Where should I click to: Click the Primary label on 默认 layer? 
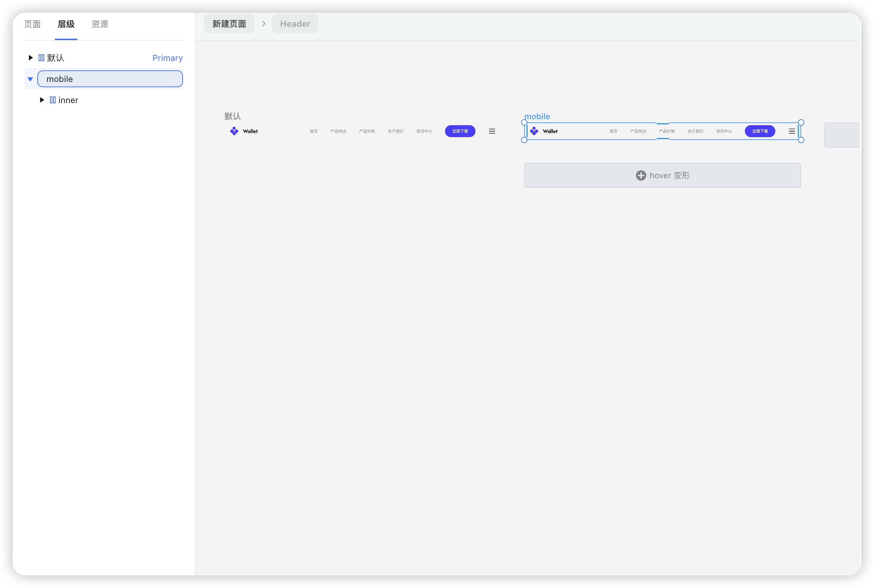167,58
